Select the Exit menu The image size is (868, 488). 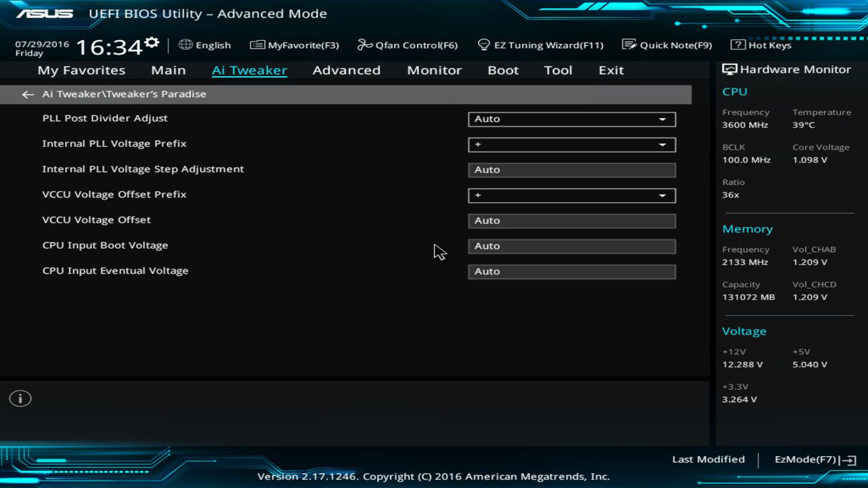click(610, 70)
